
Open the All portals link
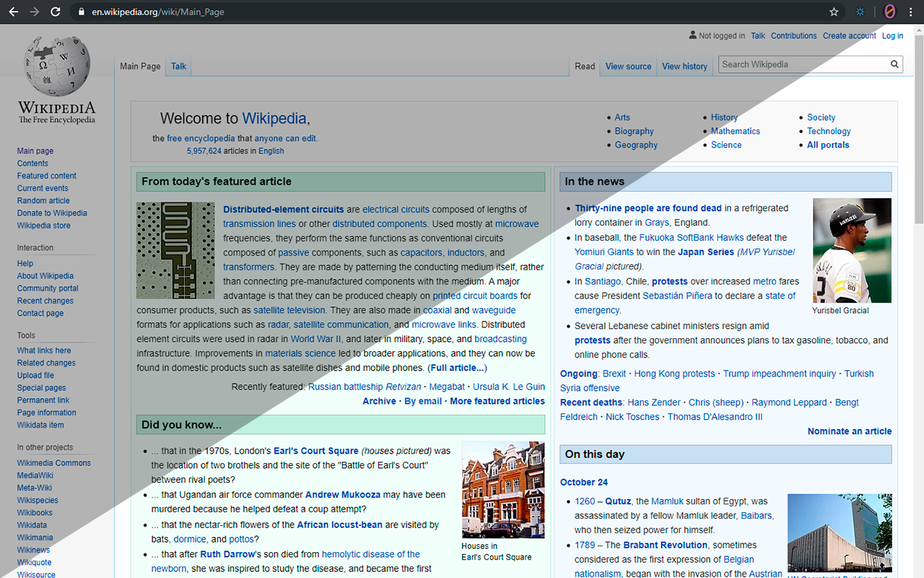click(828, 145)
